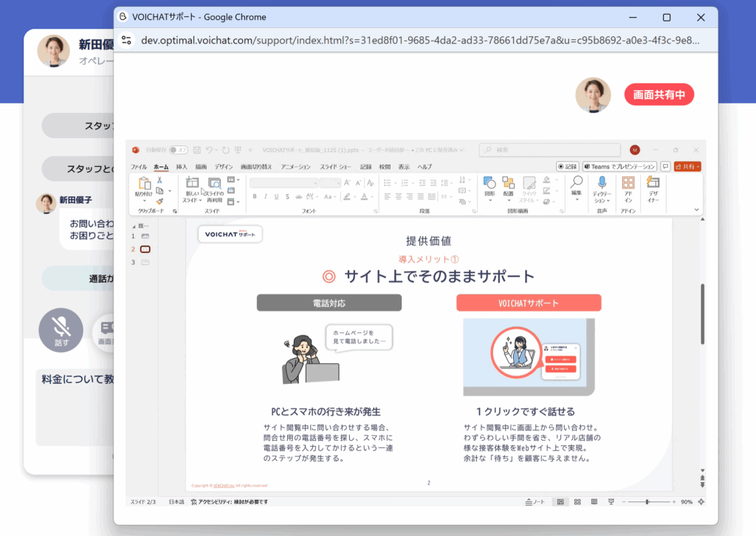
Task: Click the Increase Font Size icon
Action: pyautogui.click(x=347, y=182)
